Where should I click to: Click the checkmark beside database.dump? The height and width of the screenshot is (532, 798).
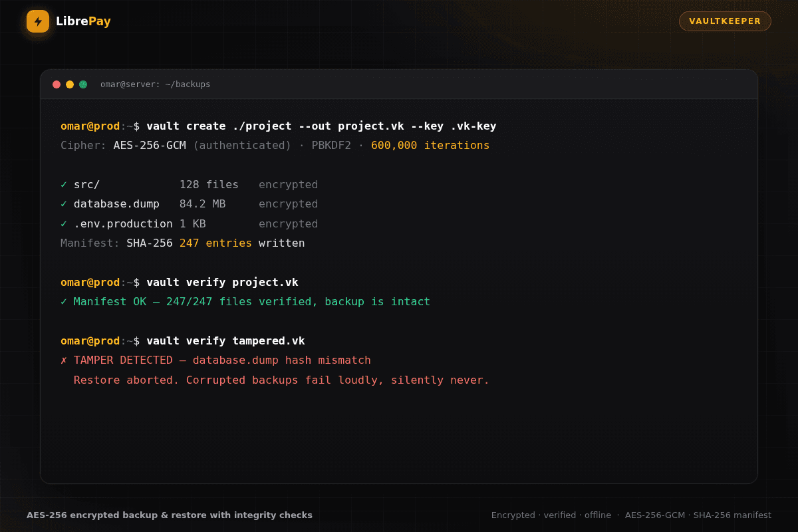[64, 203]
